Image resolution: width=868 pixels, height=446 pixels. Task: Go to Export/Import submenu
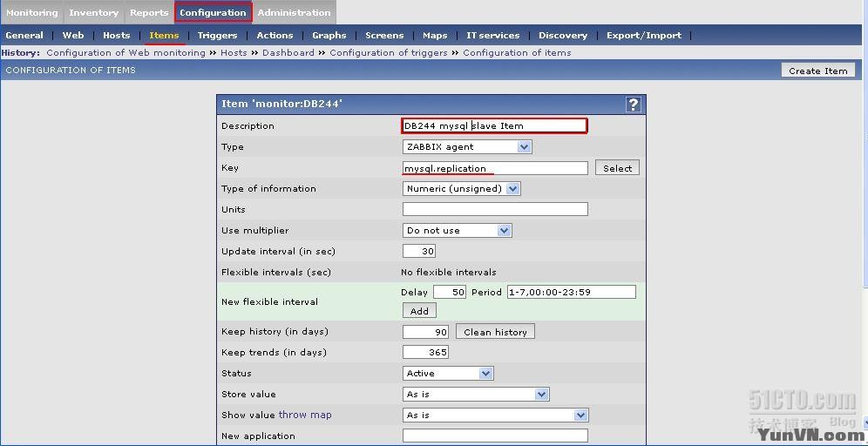[x=644, y=36]
